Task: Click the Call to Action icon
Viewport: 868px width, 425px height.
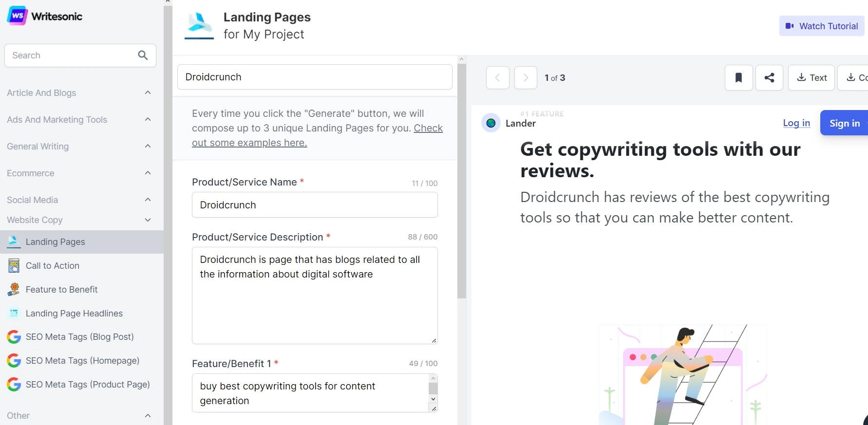Action: point(14,265)
